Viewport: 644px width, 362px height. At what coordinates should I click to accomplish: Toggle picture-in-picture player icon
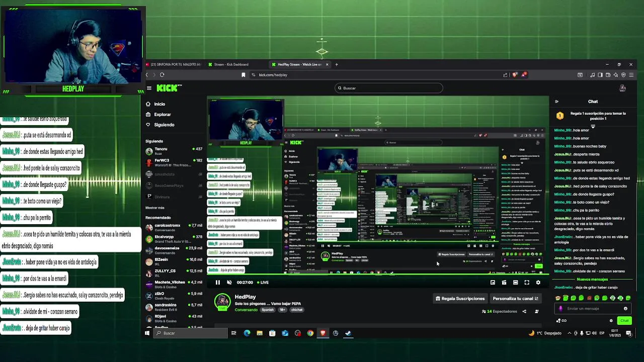point(504,283)
